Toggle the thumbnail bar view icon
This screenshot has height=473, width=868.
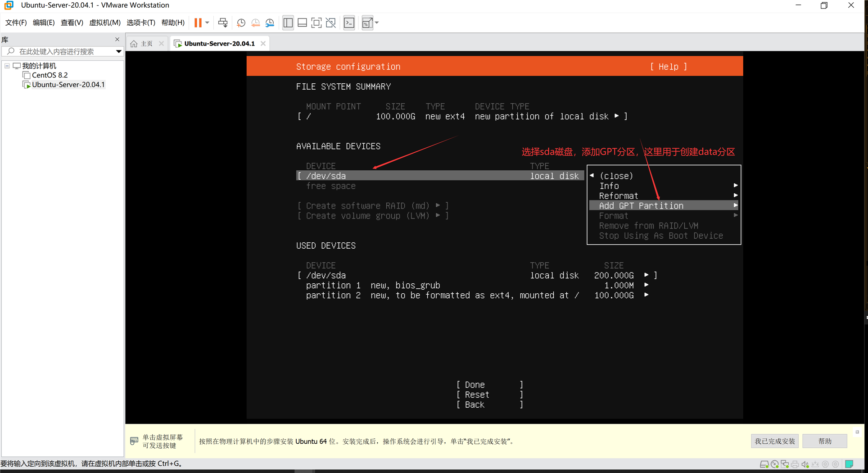(x=302, y=23)
